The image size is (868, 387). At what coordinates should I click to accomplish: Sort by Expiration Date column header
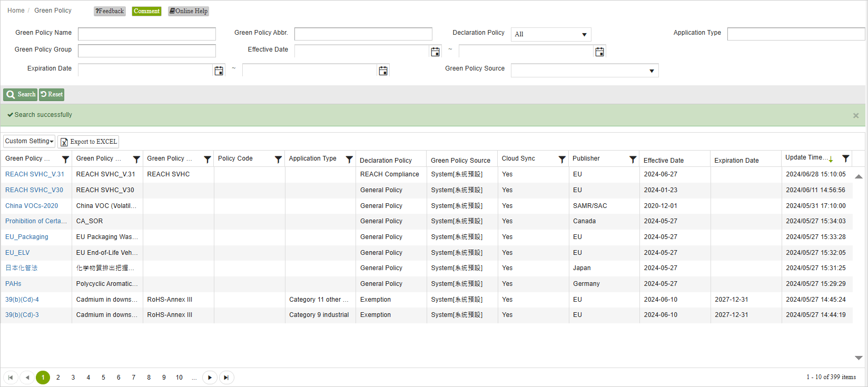[736, 161]
